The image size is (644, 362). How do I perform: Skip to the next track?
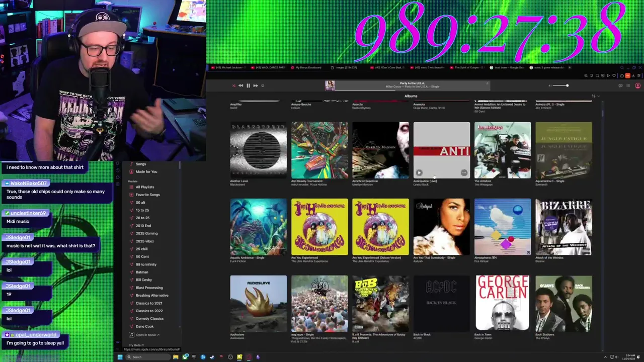256,85
